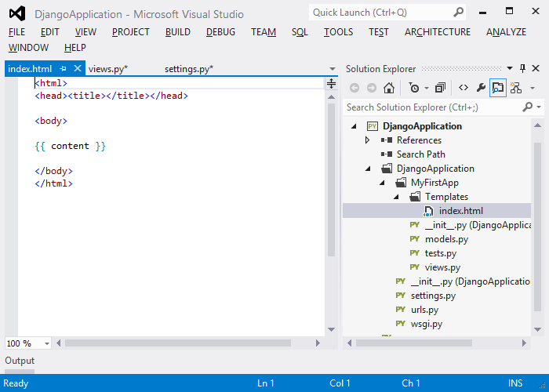Collapse the Templates folder
Image resolution: width=549 pixels, height=392 pixels.
point(396,197)
